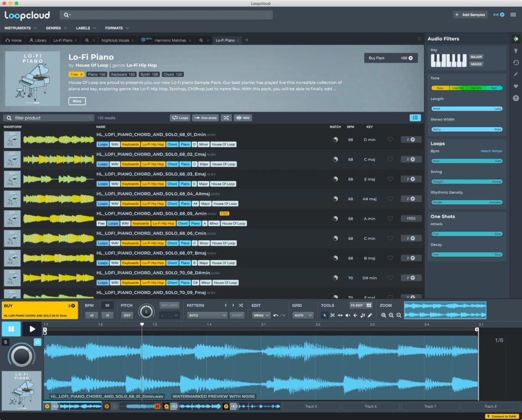Favorite the C maj sample with heart icon

390,159
